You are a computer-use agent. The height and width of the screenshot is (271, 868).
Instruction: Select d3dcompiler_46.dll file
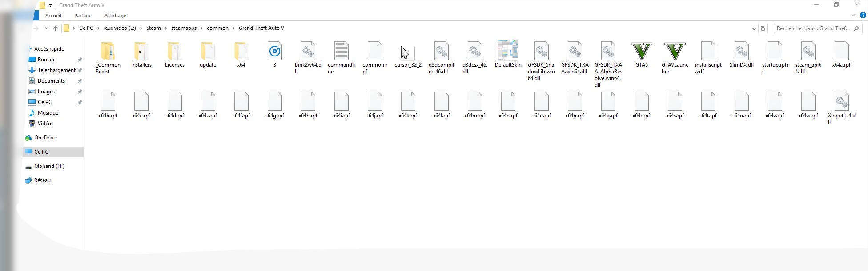(442, 58)
